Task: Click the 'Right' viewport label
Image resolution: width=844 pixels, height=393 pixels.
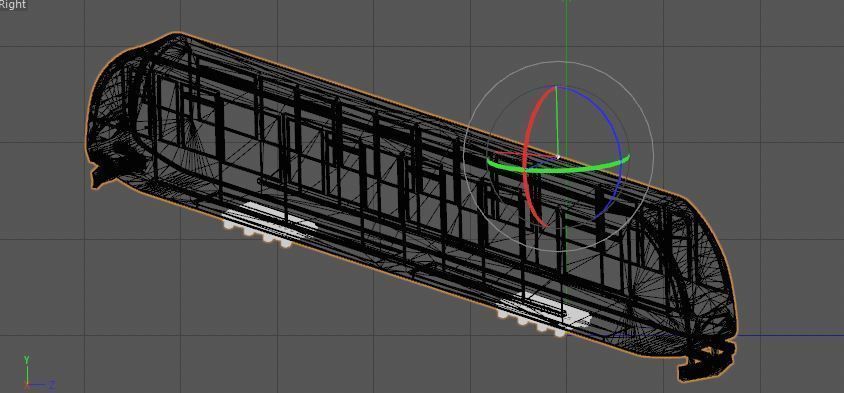Action: [x=12, y=4]
